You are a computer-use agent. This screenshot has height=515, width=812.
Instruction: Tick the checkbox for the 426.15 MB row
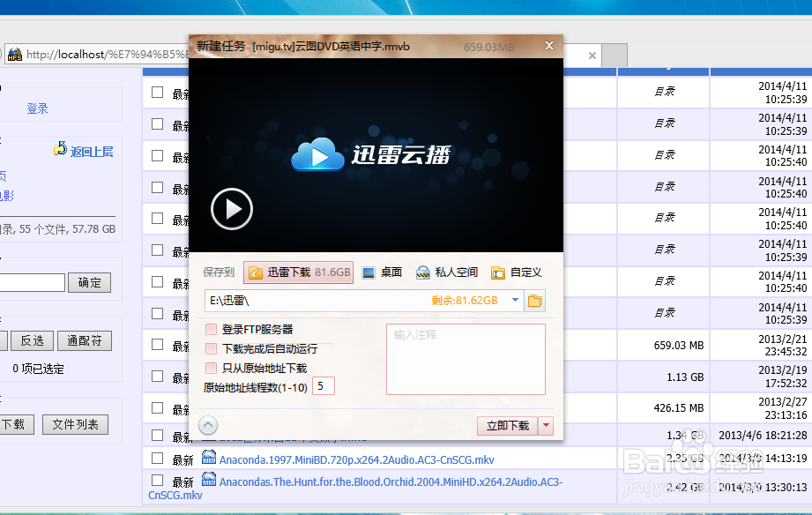[158, 407]
